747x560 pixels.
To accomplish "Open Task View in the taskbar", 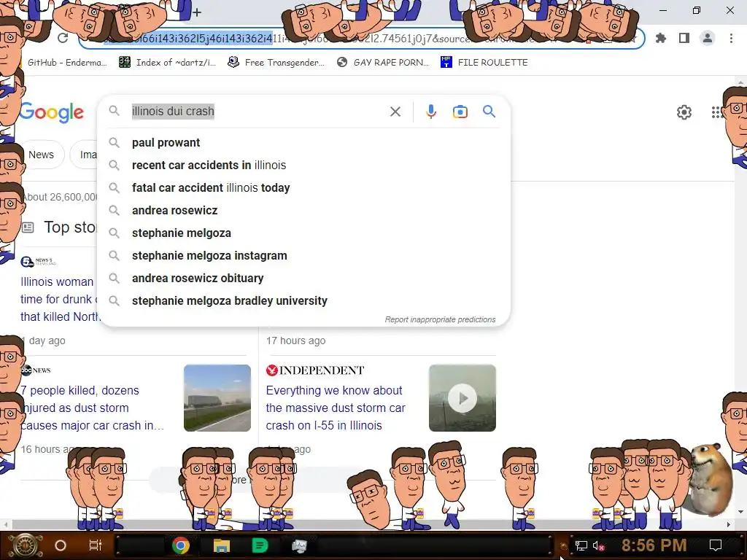I will pyautogui.click(x=96, y=545).
